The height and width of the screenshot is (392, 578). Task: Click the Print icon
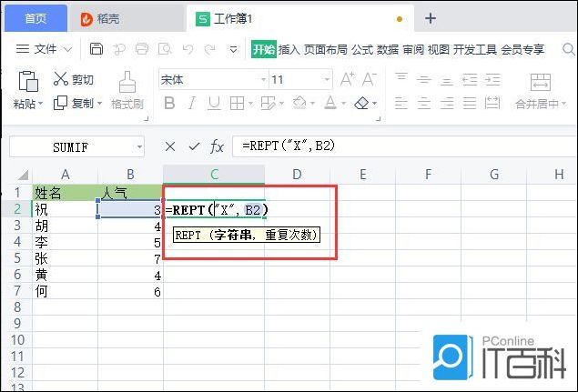click(142, 48)
